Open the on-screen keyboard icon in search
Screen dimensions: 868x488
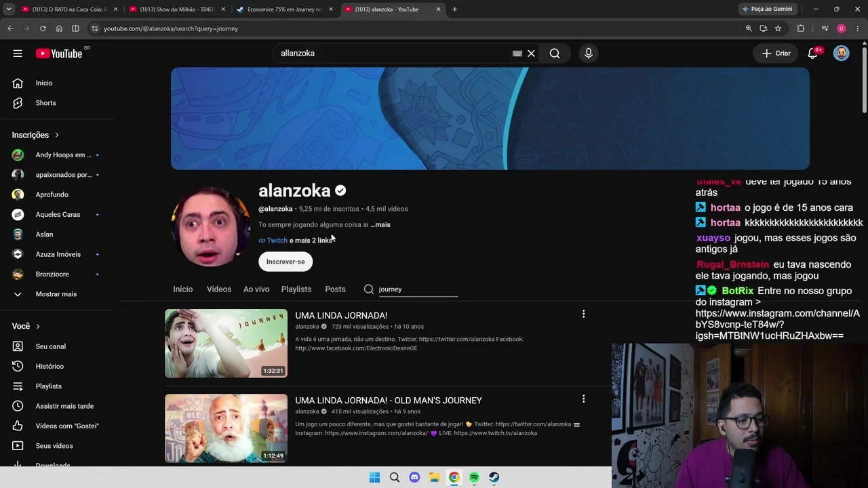click(x=517, y=54)
